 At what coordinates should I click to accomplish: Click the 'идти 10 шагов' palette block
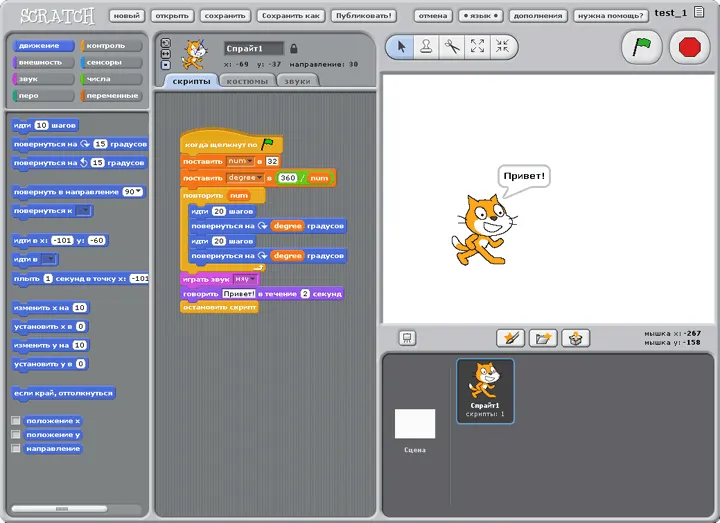tap(45, 125)
